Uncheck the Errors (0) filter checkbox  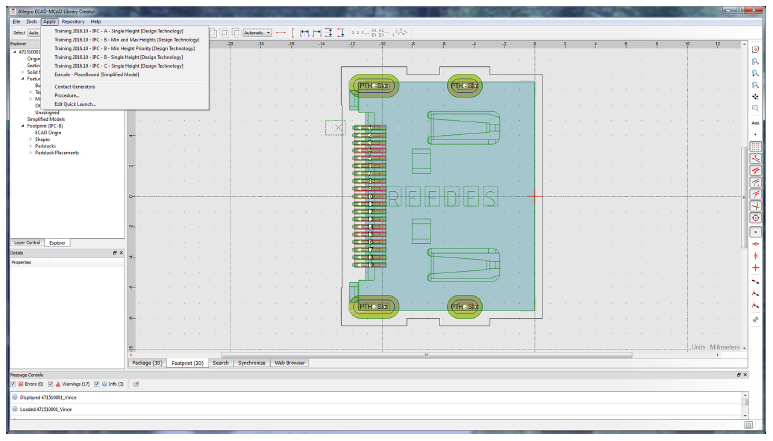coord(13,383)
